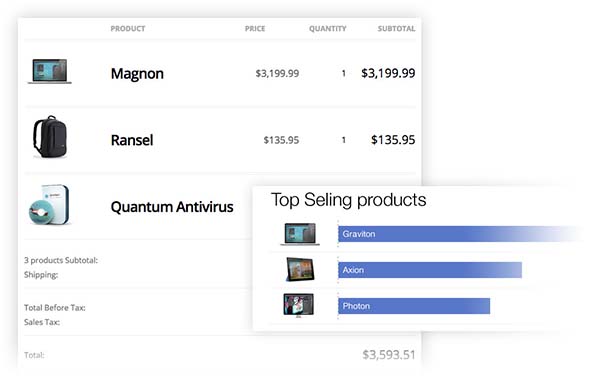Click the PRODUCT column header
The width and height of the screenshot is (600, 379).
(x=128, y=29)
